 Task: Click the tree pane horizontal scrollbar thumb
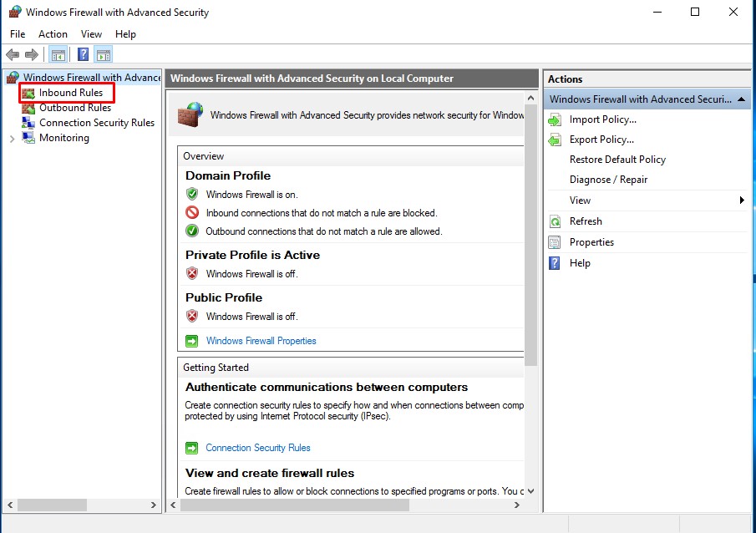pos(52,505)
